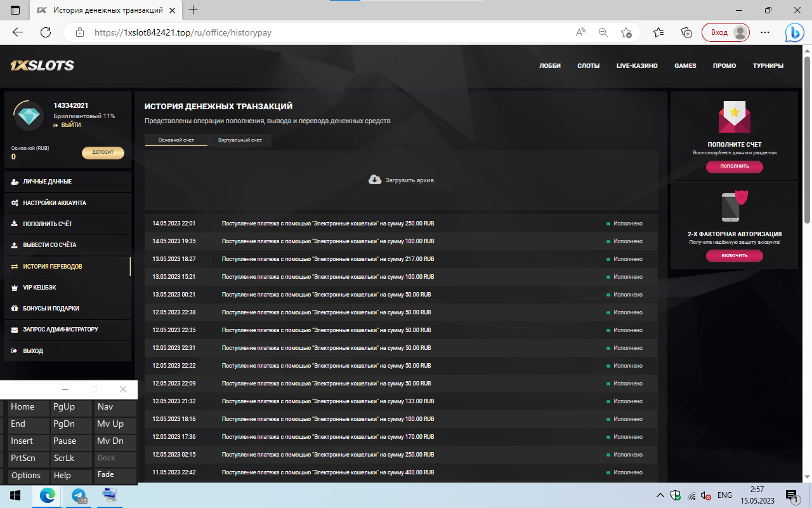
Task: Open Edge Collections
Action: pyautogui.click(x=686, y=32)
